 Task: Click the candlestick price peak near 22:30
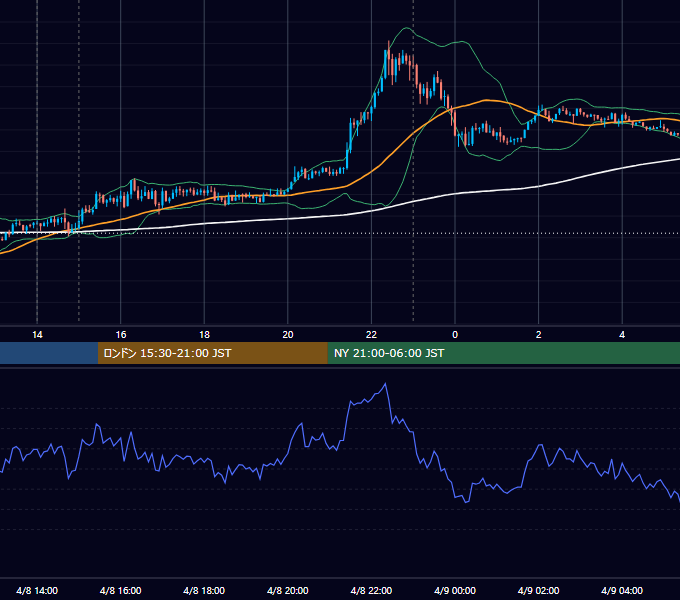tap(389, 43)
